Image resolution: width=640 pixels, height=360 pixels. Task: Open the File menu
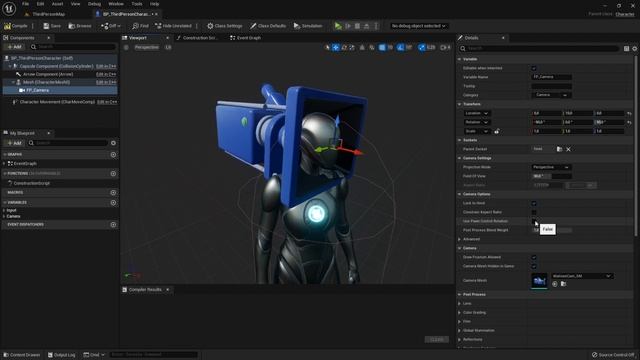(25, 4)
